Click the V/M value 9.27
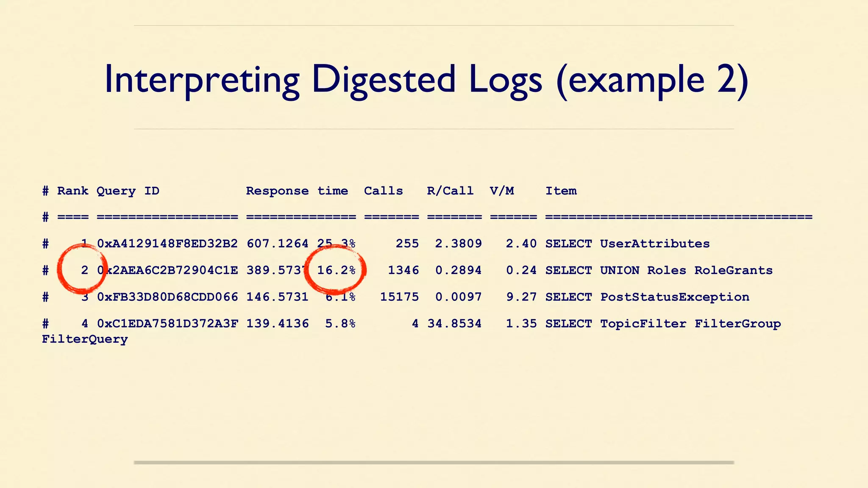868x488 pixels. click(x=521, y=297)
